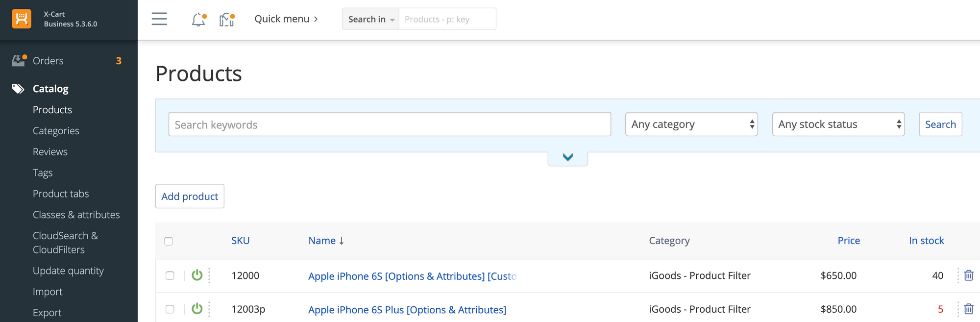The width and height of the screenshot is (980, 322).
Task: Go to Classes & attributes menu
Action: [76, 215]
